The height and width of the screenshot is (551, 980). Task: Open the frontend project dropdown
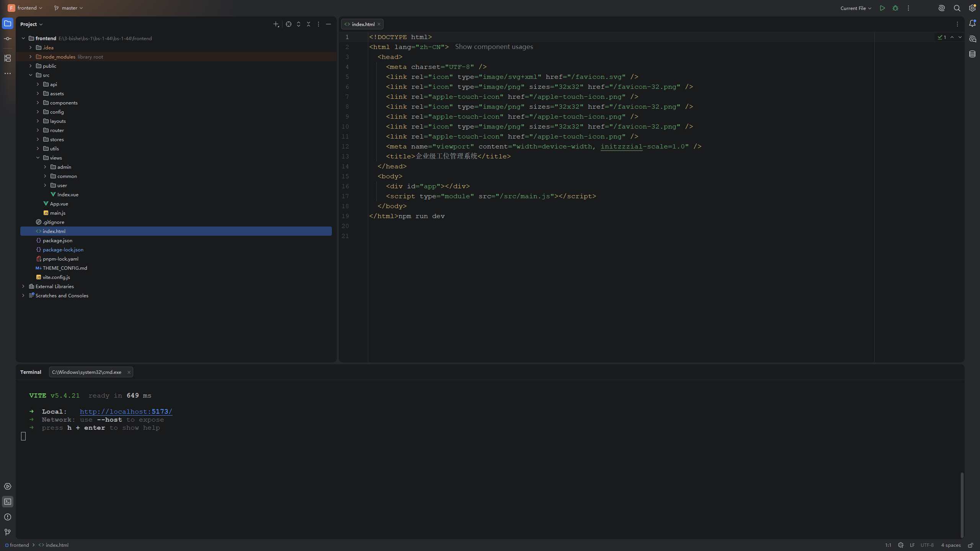point(25,8)
